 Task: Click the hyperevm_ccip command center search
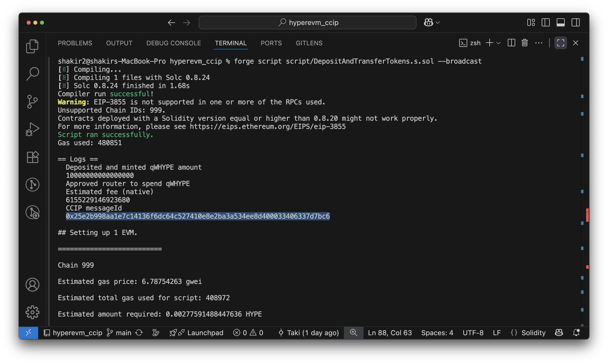click(x=307, y=23)
